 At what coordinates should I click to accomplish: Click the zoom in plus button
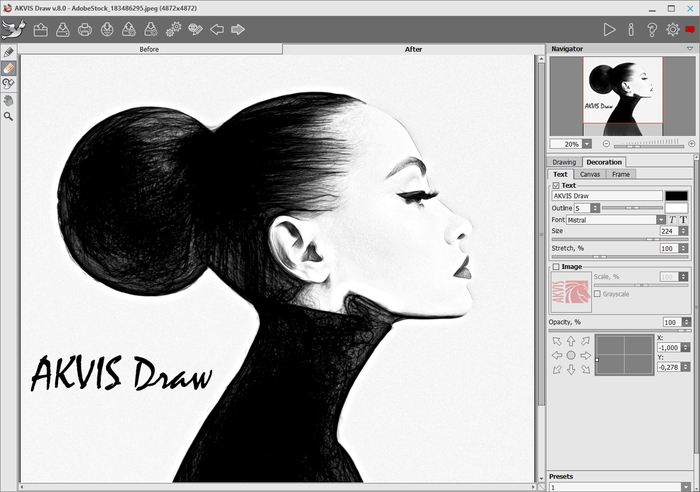click(x=692, y=144)
